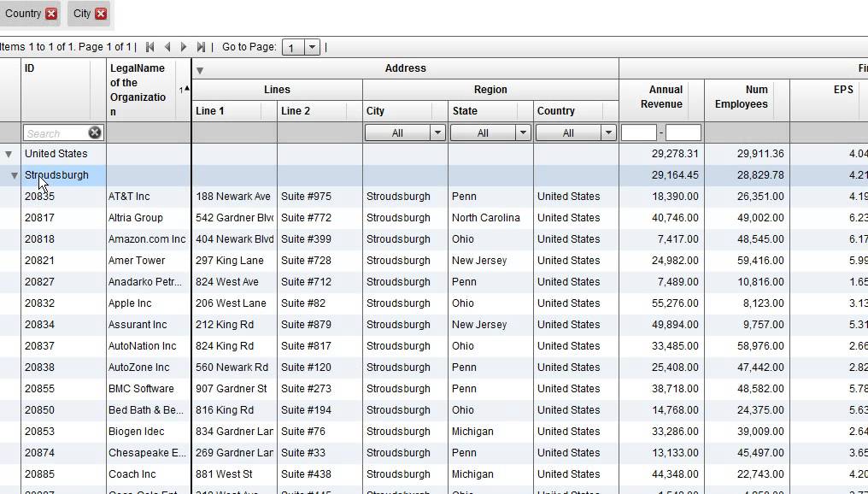Sort by the Num Employees column header
This screenshot has height=494, width=868.
741,97
